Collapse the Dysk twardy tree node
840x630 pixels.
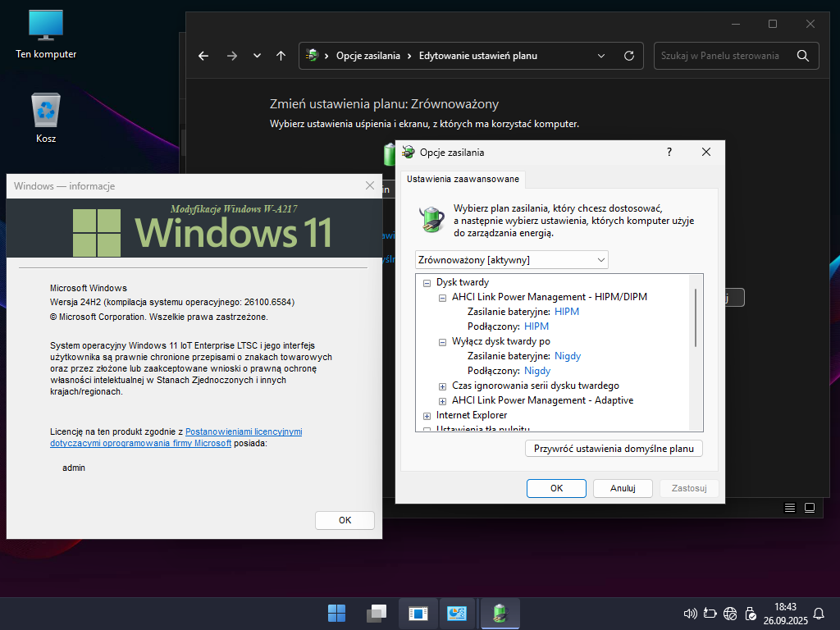pos(427,282)
